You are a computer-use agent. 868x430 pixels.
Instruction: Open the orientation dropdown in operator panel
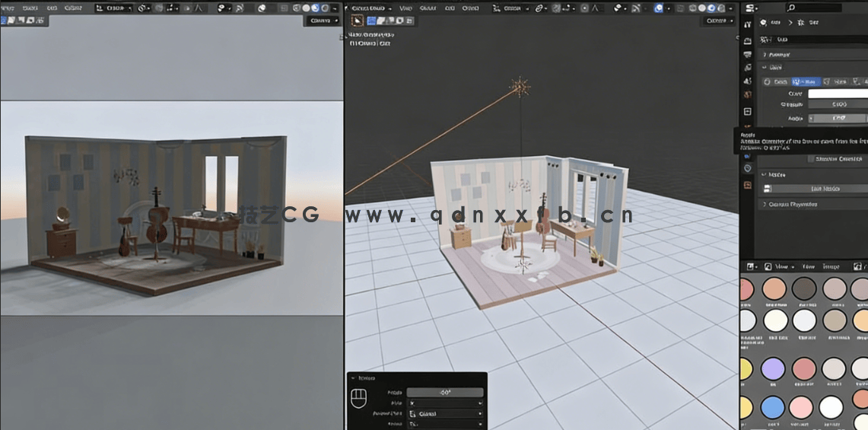tap(445, 413)
